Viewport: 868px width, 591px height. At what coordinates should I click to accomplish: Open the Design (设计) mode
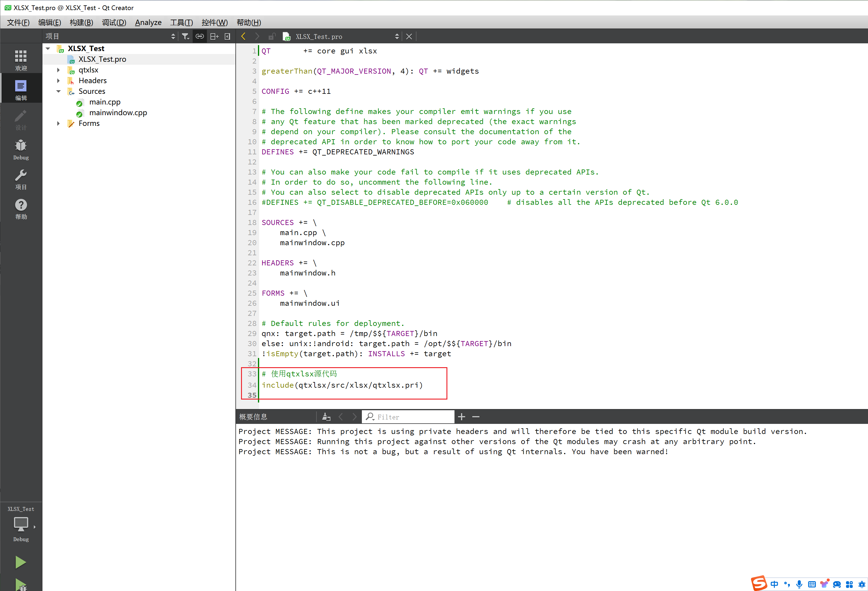(21, 120)
